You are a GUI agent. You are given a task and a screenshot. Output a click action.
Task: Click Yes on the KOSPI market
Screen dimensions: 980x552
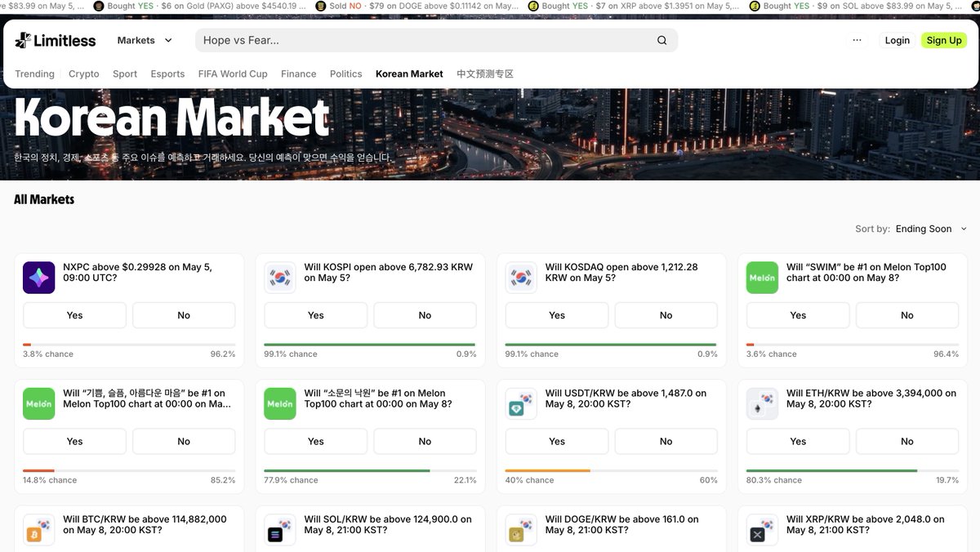point(316,315)
